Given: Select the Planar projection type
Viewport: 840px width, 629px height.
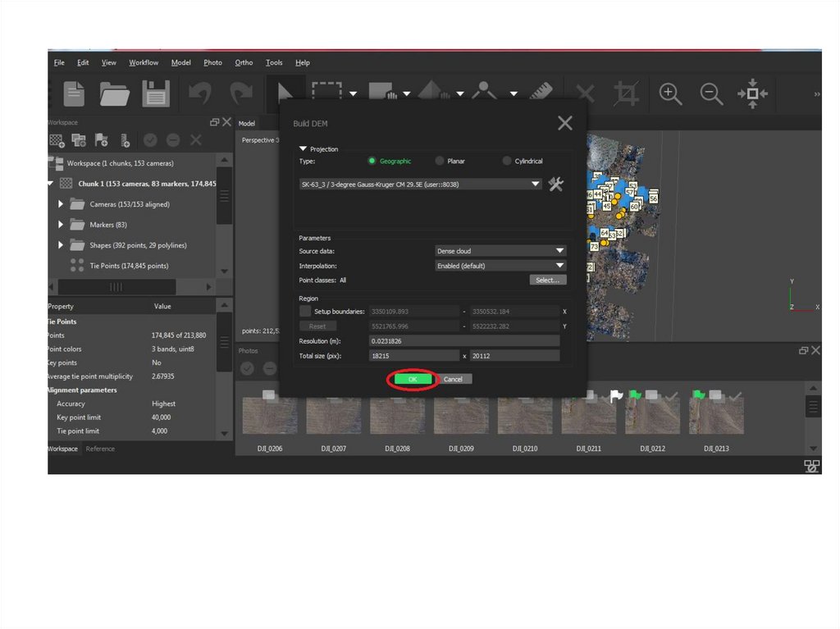Looking at the screenshot, I should [441, 162].
